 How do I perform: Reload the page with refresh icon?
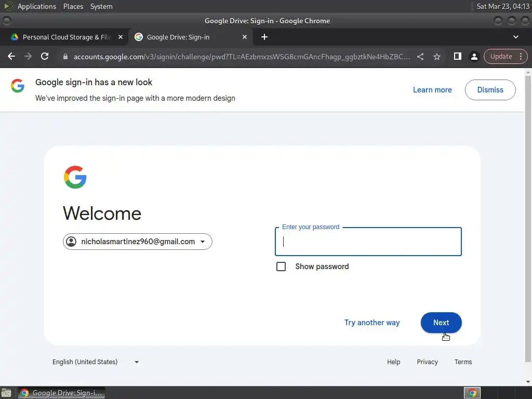pos(45,56)
